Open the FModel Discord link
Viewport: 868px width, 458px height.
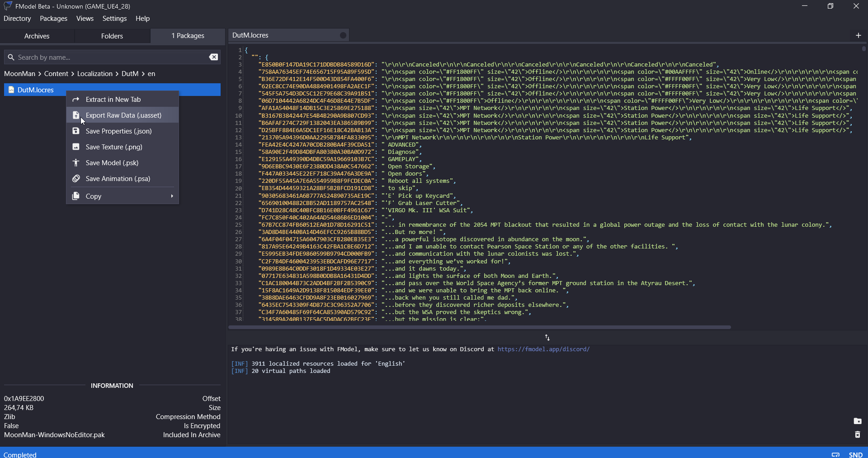[x=543, y=349]
